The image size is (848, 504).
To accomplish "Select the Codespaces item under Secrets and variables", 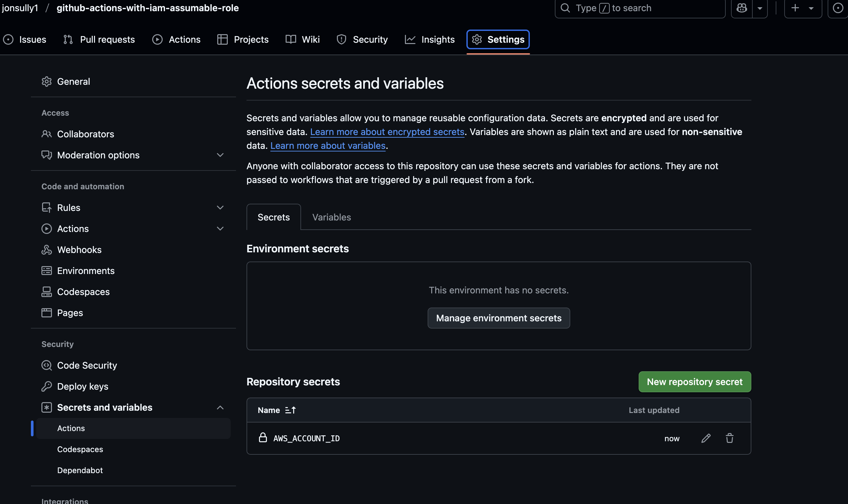I will pyautogui.click(x=80, y=449).
